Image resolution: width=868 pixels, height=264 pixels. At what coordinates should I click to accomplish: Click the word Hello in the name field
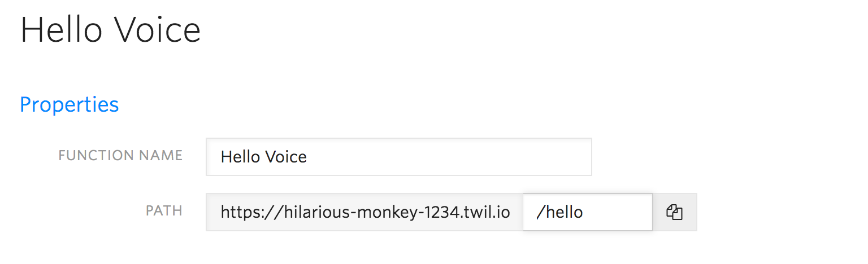239,156
